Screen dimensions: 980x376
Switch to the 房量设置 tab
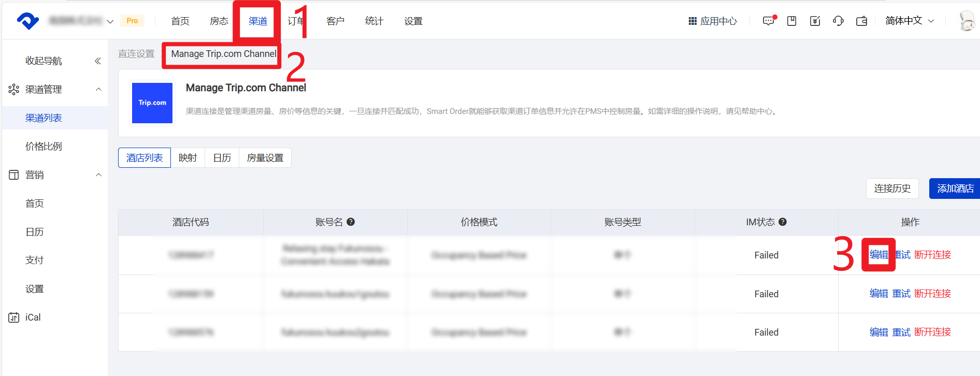click(265, 158)
